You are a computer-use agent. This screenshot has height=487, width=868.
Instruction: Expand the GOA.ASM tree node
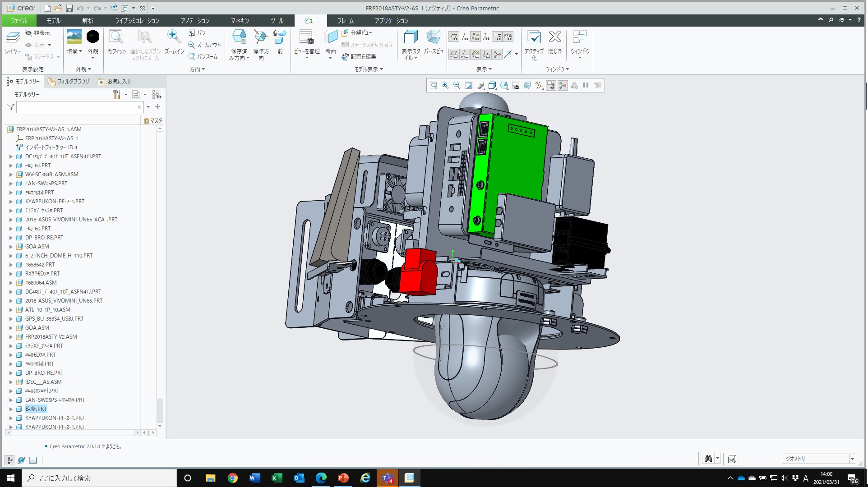tap(11, 247)
